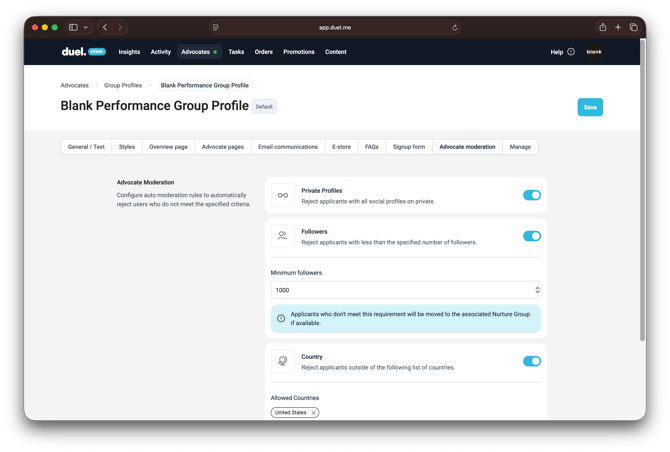Click into the Minimum followers input field
Image resolution: width=670 pixels, height=452 pixels.
pyautogui.click(x=400, y=290)
